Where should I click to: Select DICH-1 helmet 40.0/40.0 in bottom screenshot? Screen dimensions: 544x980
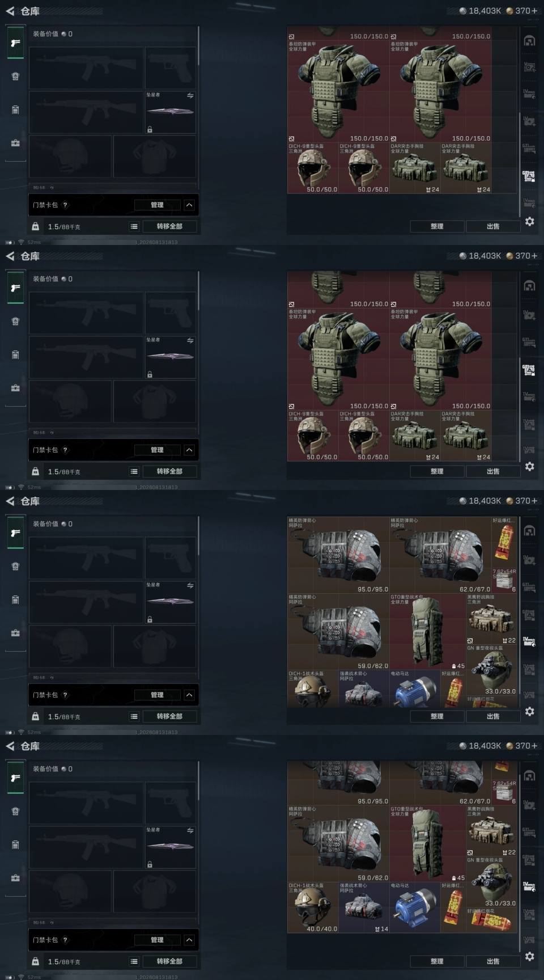point(313,907)
